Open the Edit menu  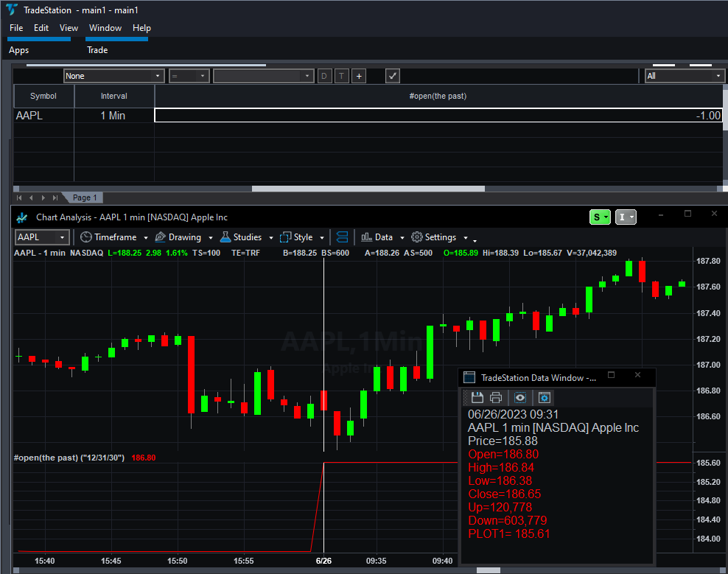(41, 28)
